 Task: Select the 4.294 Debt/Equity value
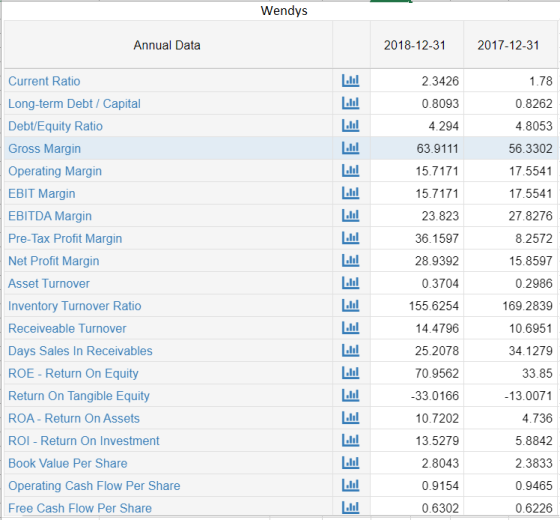point(443,126)
